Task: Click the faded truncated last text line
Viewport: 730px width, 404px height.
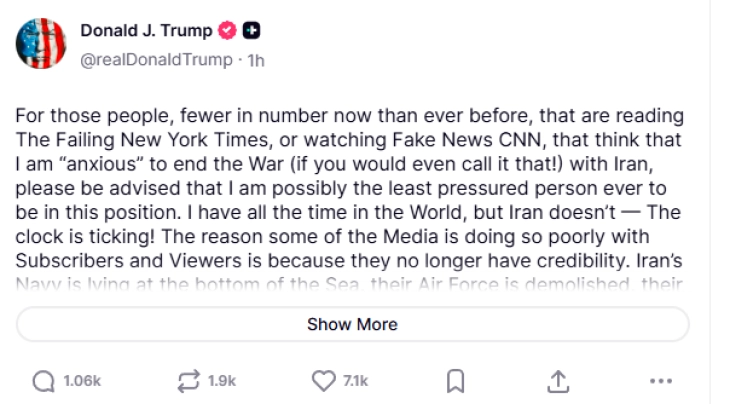Action: [350, 284]
